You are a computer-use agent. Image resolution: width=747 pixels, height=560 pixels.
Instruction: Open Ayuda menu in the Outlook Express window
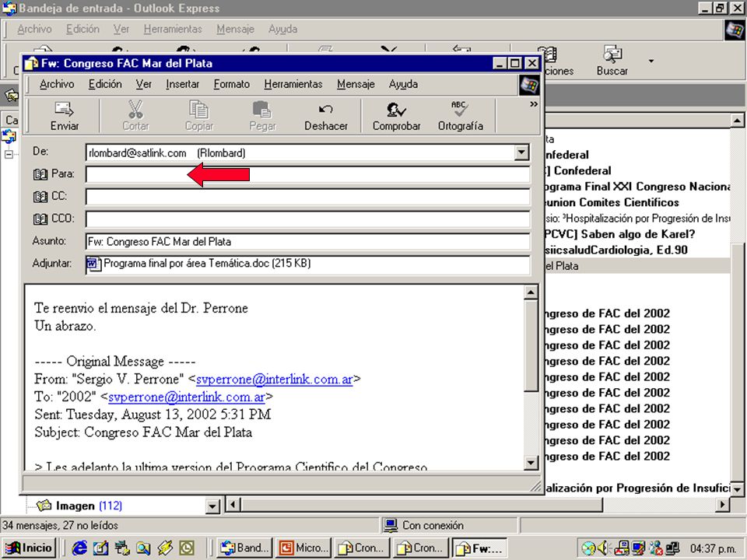pos(282,29)
